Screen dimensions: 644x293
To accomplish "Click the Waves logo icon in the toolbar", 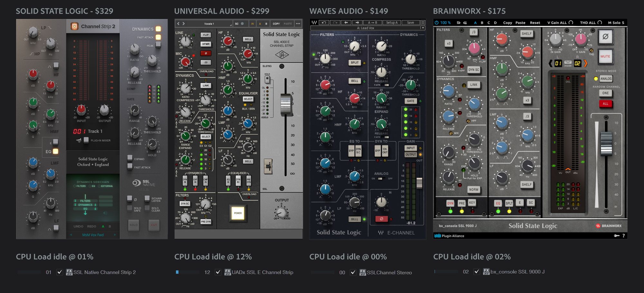I will (x=314, y=23).
